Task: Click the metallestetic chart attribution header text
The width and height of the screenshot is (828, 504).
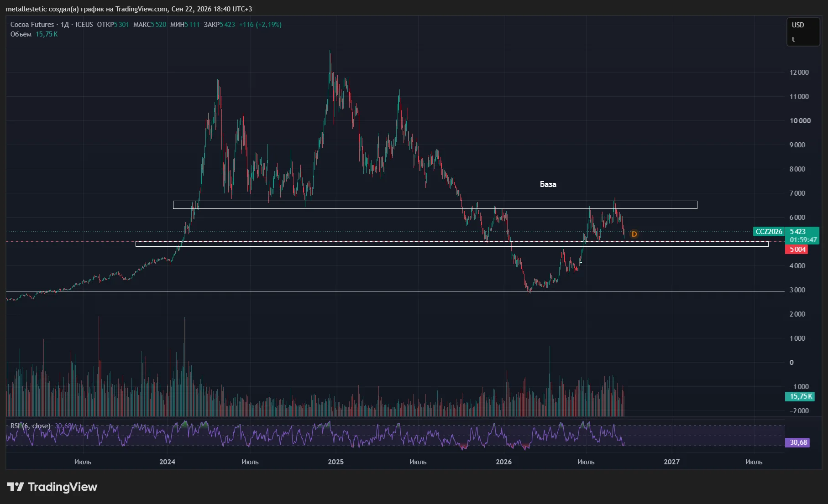Action: [x=129, y=9]
